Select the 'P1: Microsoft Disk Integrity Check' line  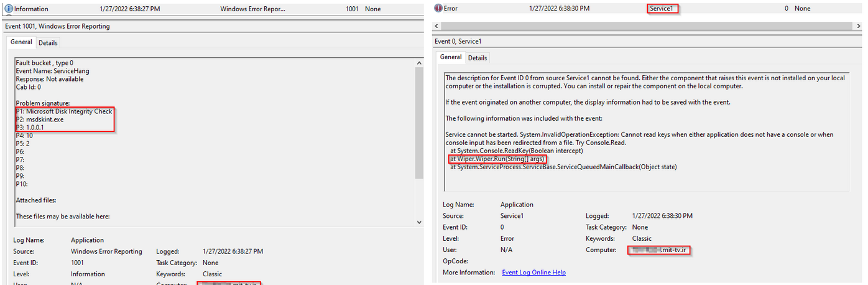[x=64, y=111]
